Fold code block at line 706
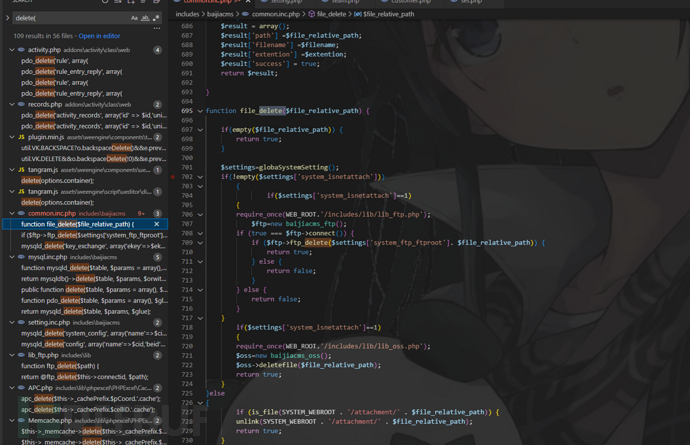The image size is (690, 445). 200,215
